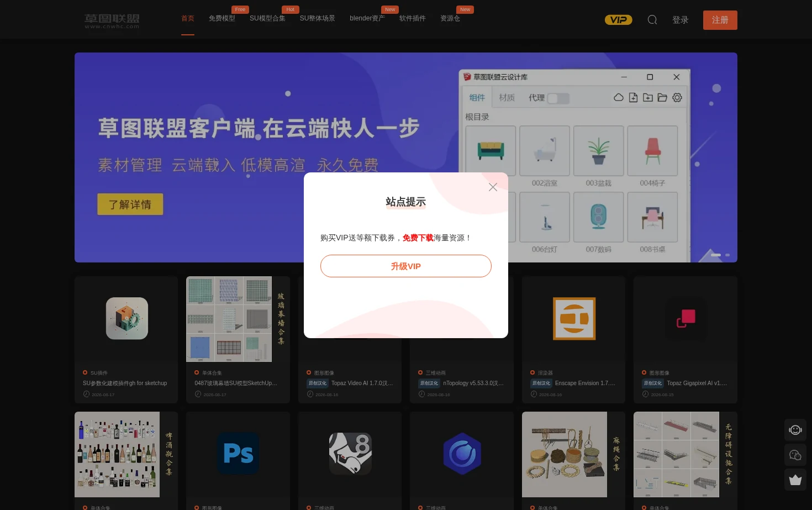This screenshot has width=812, height=510.
Task: Open the Rhino 8 icon card
Action: pyautogui.click(x=350, y=454)
